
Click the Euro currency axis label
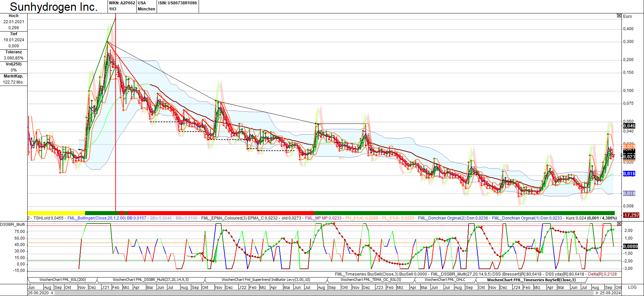(628, 16)
